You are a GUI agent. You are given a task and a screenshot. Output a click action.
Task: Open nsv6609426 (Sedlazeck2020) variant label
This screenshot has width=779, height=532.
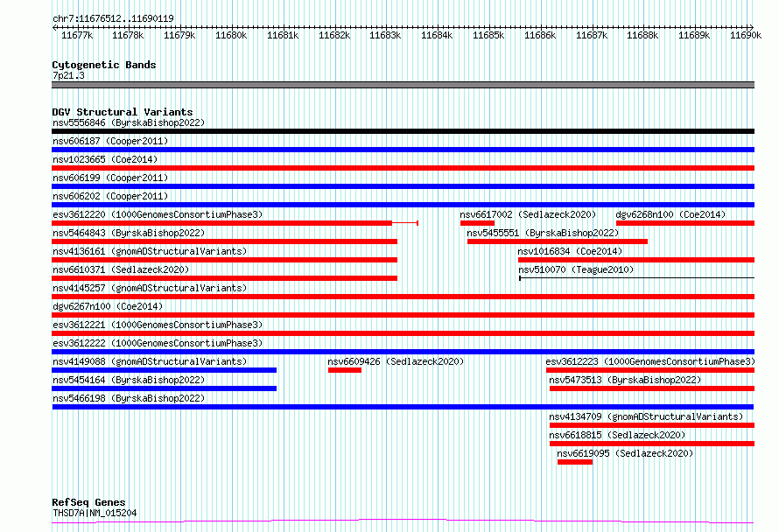[x=396, y=361]
